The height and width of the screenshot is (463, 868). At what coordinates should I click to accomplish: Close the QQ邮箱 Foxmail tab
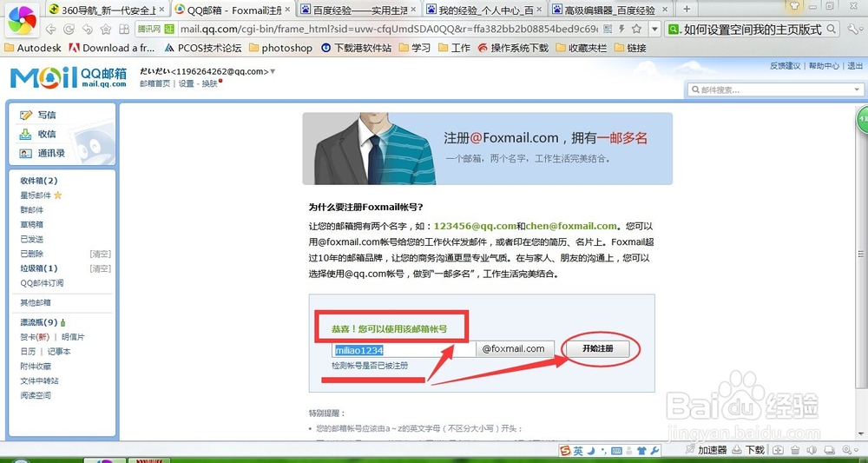point(288,10)
